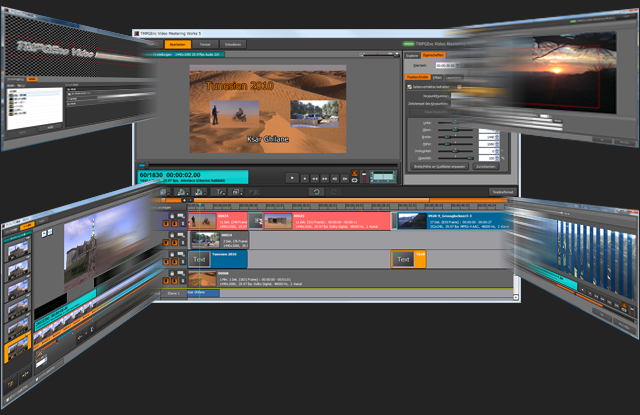Open the Effekt sub-tab
The image size is (640, 415).
[x=437, y=77]
